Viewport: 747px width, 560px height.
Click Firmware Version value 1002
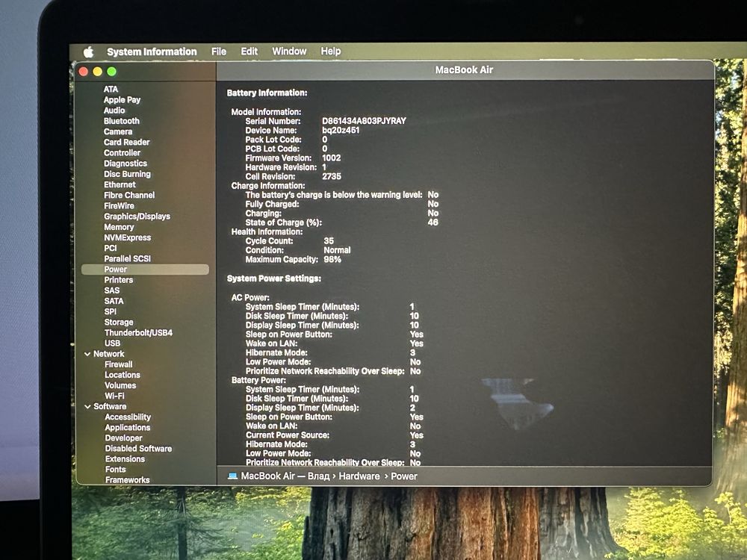point(331,158)
